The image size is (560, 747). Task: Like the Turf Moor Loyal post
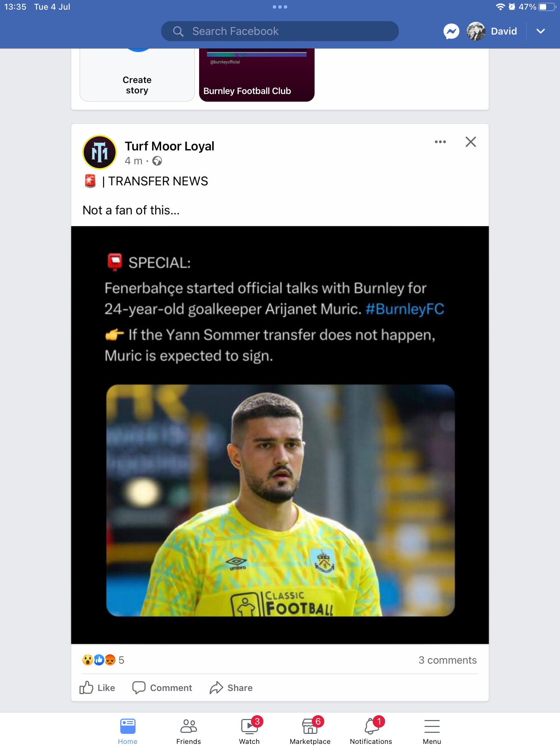(x=97, y=688)
